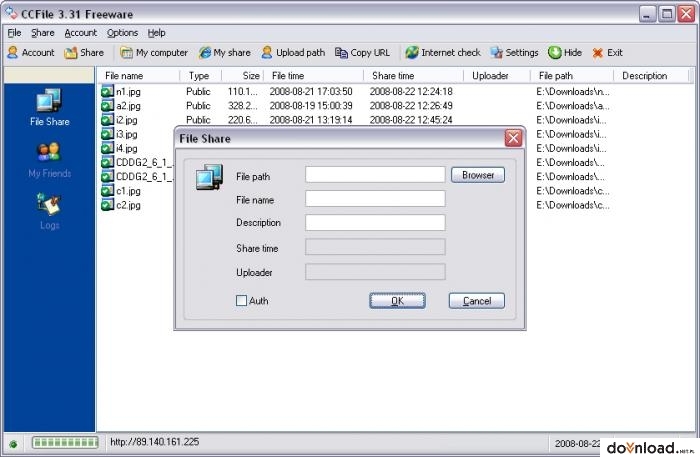Click the Upload path toolbar button

(x=293, y=53)
